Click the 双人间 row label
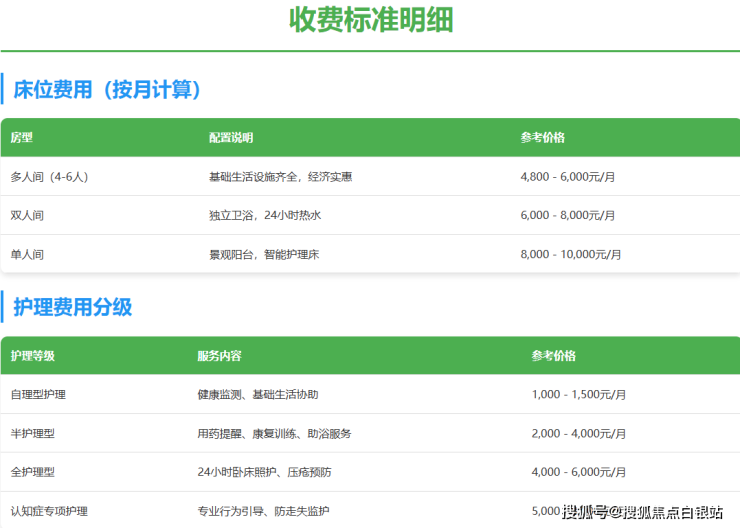The height and width of the screenshot is (528, 740). (x=27, y=216)
